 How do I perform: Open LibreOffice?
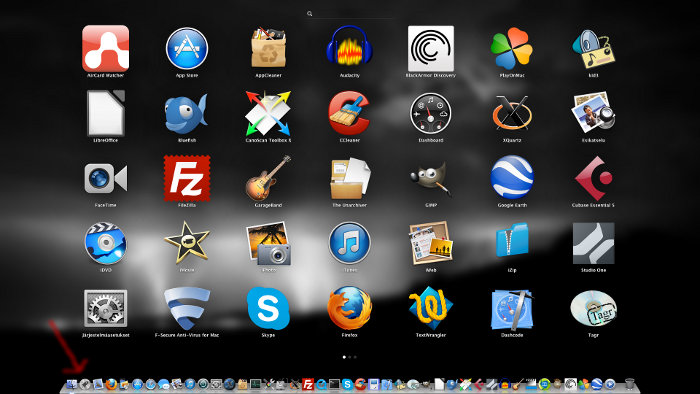pyautogui.click(x=106, y=113)
